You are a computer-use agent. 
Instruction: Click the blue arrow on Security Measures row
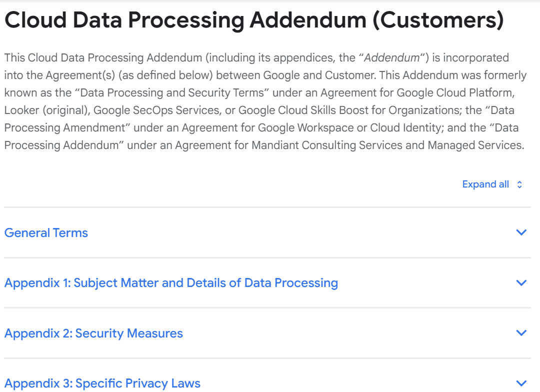click(x=520, y=333)
